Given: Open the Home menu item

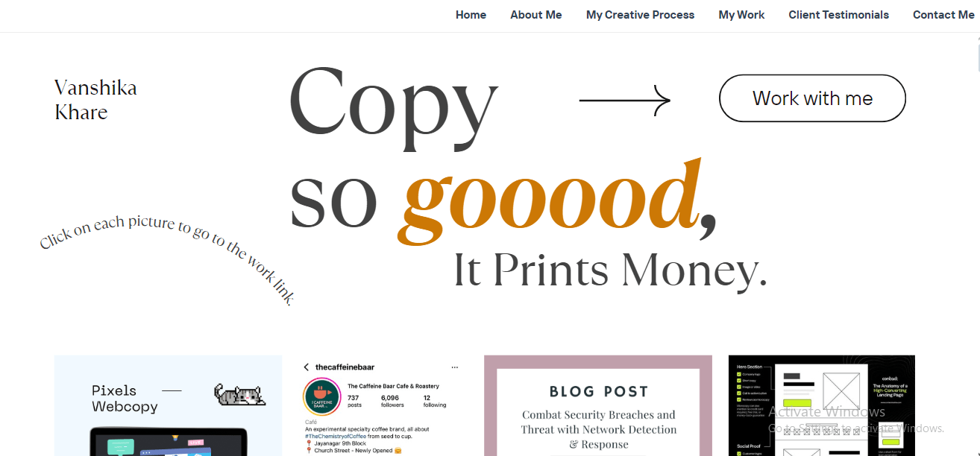Looking at the screenshot, I should (471, 15).
